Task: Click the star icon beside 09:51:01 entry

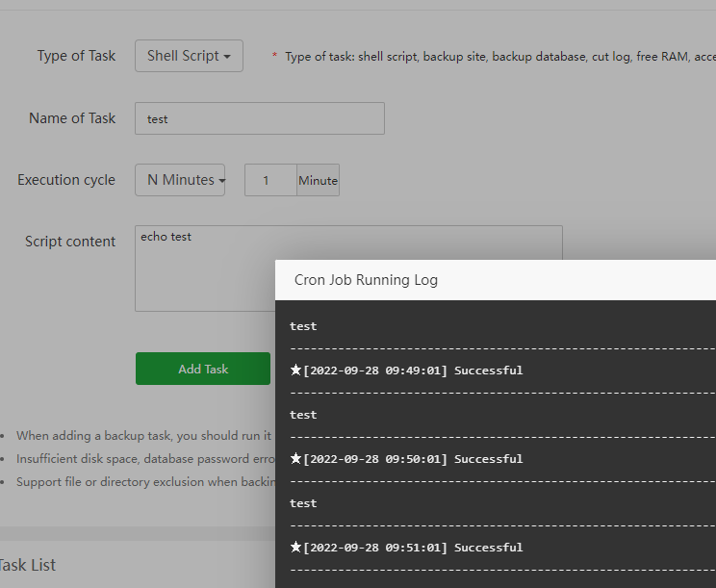Action: coord(295,548)
